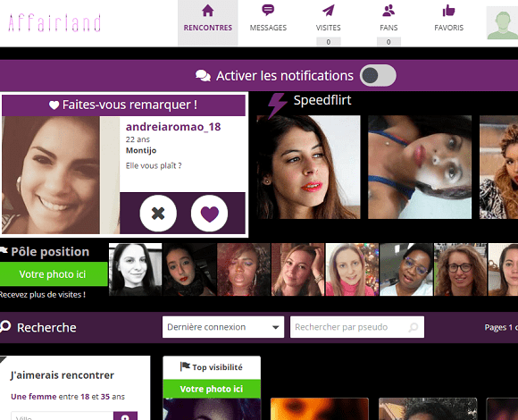Screen dimensions: 518x420
Task: Switch to the VISITES tab label
Action: pyautogui.click(x=328, y=28)
